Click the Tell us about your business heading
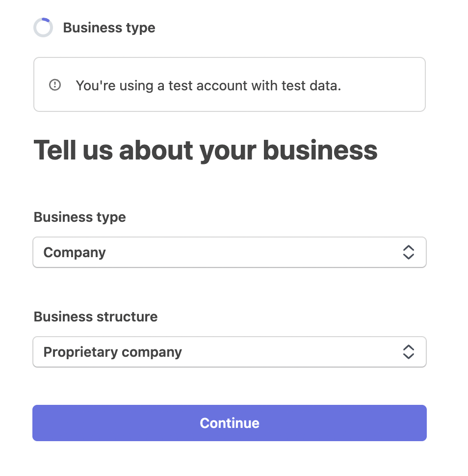Image resolution: width=468 pixels, height=476 pixels. tap(206, 151)
